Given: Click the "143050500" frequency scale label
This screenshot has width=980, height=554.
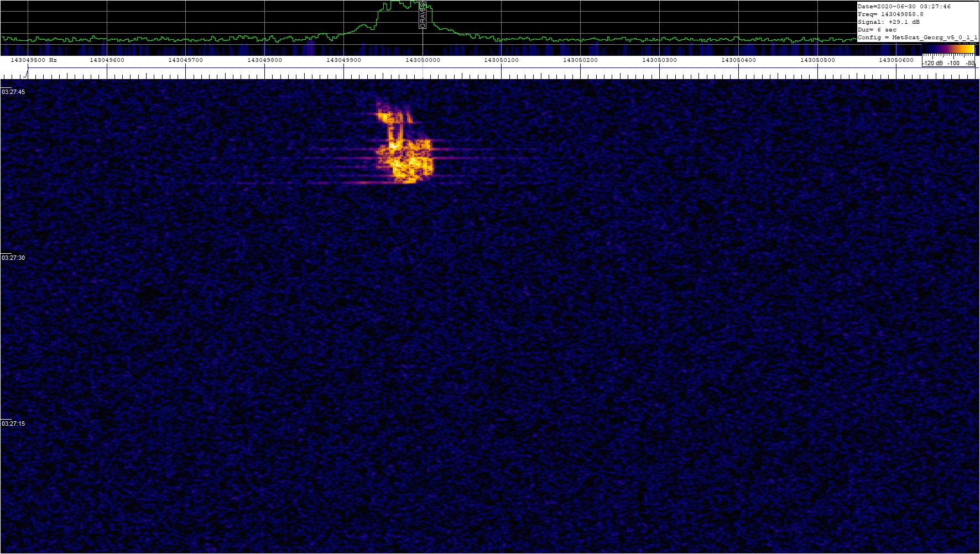Looking at the screenshot, I should [x=818, y=60].
